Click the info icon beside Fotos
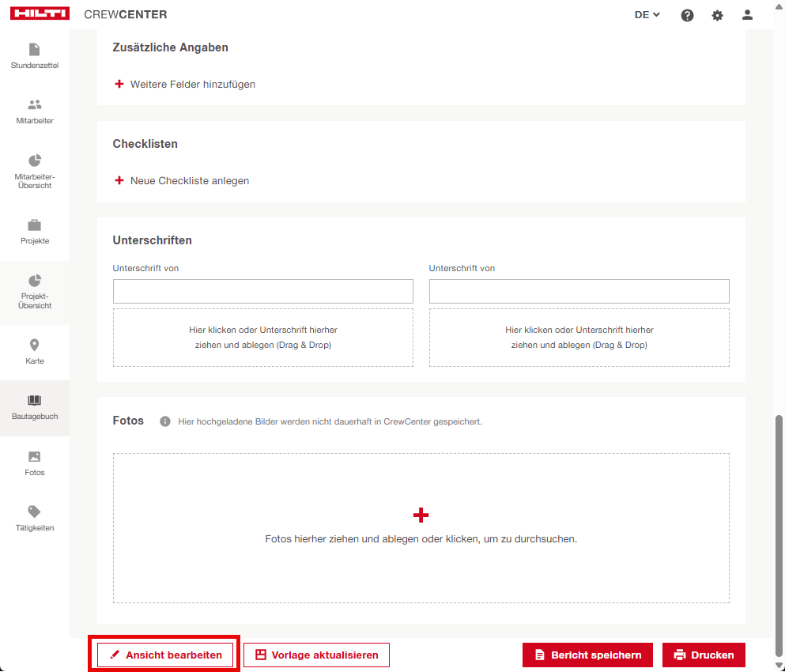785x672 pixels. [165, 421]
